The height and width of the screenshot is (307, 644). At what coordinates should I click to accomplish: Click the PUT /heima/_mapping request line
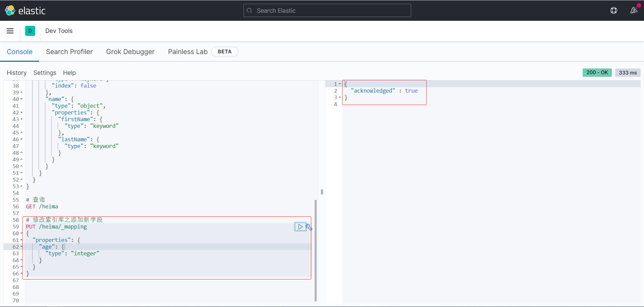click(x=56, y=227)
